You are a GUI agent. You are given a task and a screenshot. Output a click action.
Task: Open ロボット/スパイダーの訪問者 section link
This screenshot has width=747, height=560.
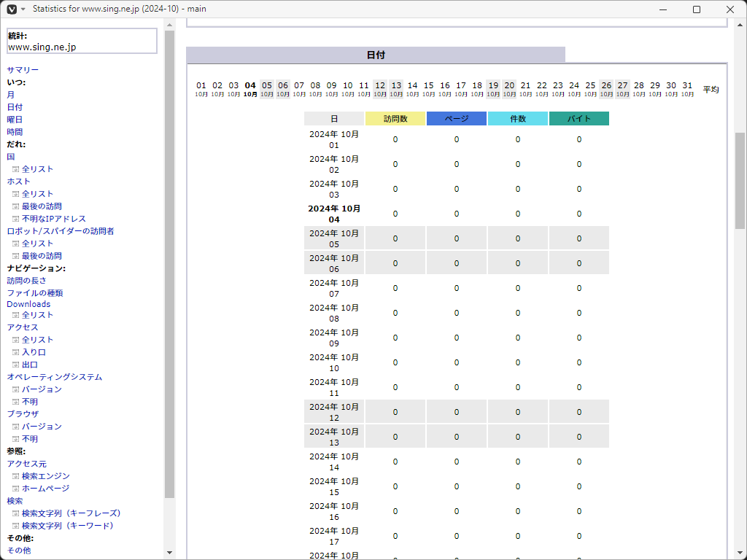61,231
